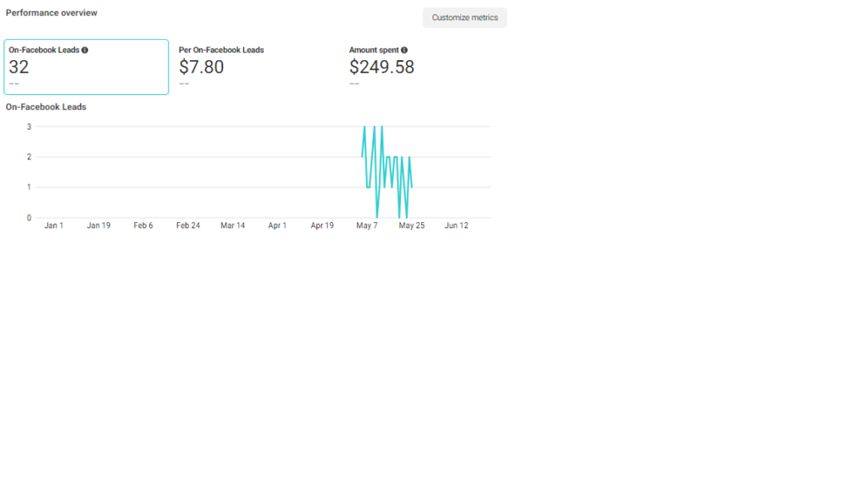This screenshot has height=488, width=868.
Task: Select the Per On-Facebook Leads metric card
Action: [x=254, y=67]
